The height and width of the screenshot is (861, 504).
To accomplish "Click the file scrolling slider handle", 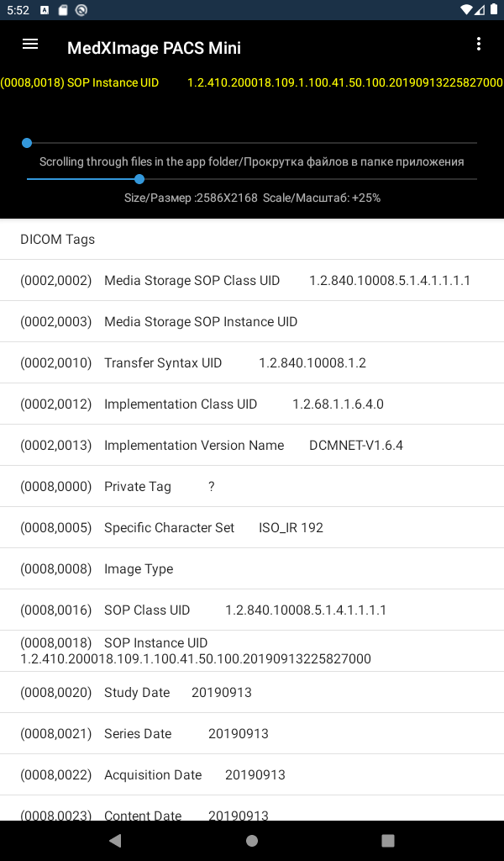I will pyautogui.click(x=139, y=179).
